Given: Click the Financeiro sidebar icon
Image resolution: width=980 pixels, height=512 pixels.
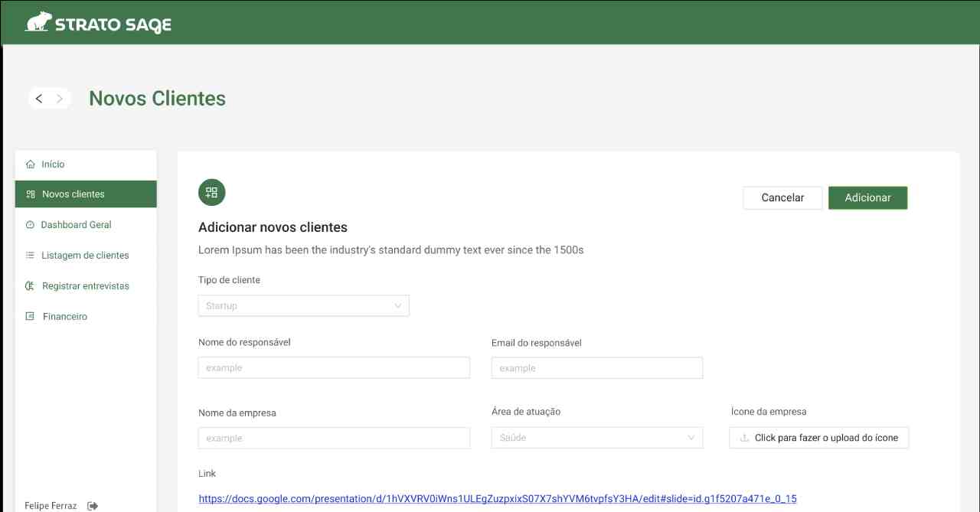Looking at the screenshot, I should click(x=31, y=317).
